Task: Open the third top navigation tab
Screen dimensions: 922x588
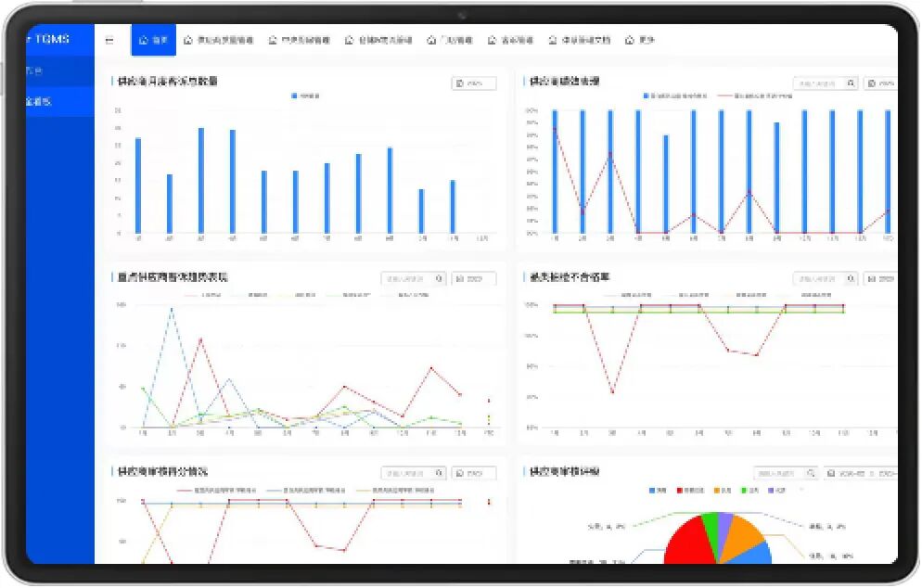Action: coord(299,40)
